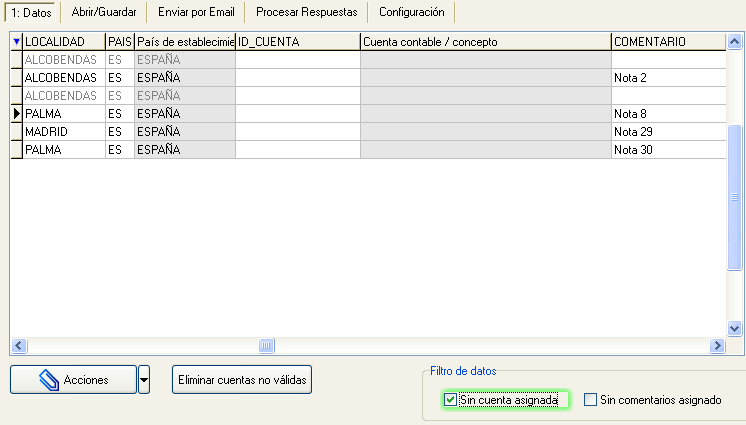Click the Acciones button
This screenshot has width=746, height=425.
point(73,379)
